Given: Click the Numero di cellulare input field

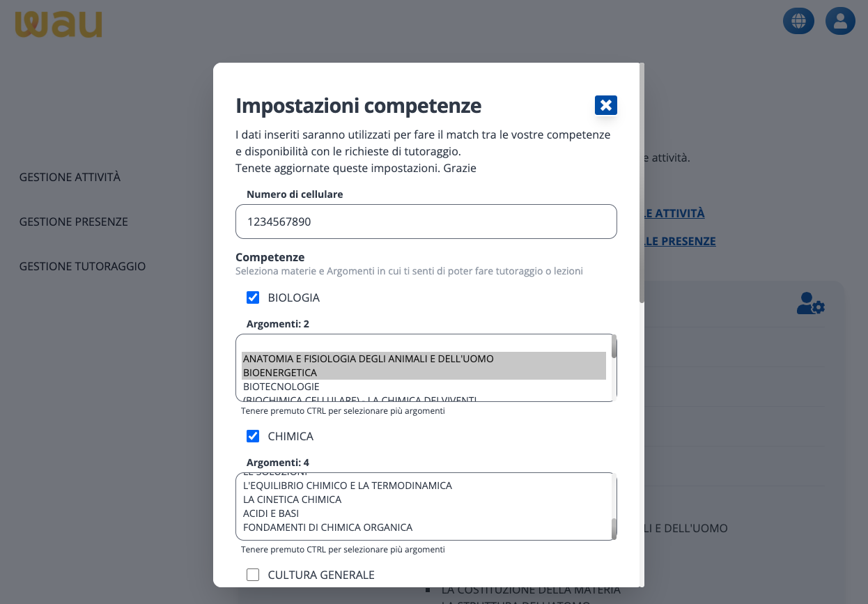Looking at the screenshot, I should pyautogui.click(x=426, y=222).
